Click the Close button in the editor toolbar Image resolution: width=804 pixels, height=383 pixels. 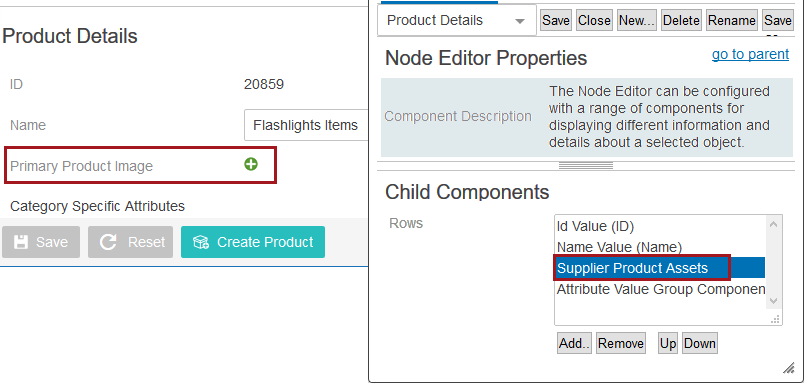coord(594,21)
